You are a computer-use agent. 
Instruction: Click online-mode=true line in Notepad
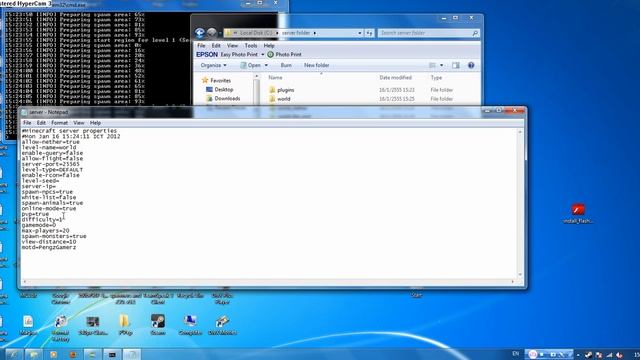coord(49,209)
